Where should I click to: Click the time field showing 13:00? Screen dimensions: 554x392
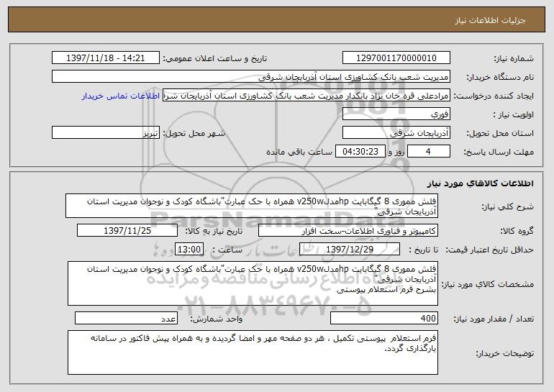pos(189,250)
